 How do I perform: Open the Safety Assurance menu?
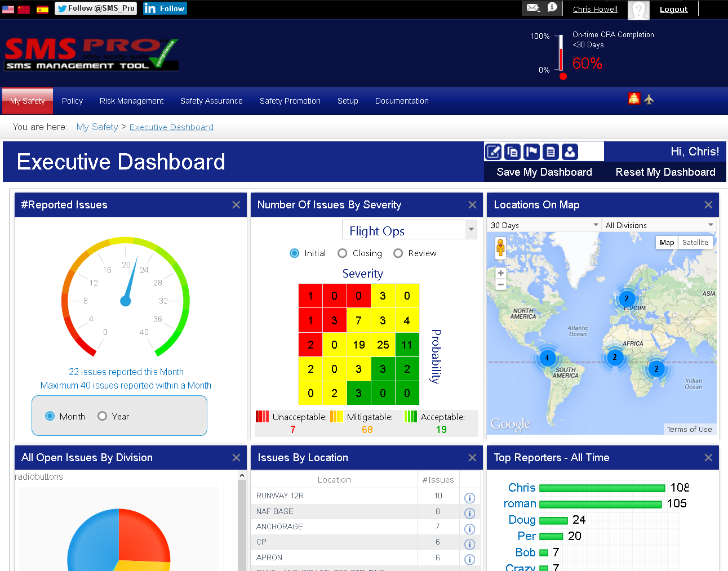pos(211,101)
